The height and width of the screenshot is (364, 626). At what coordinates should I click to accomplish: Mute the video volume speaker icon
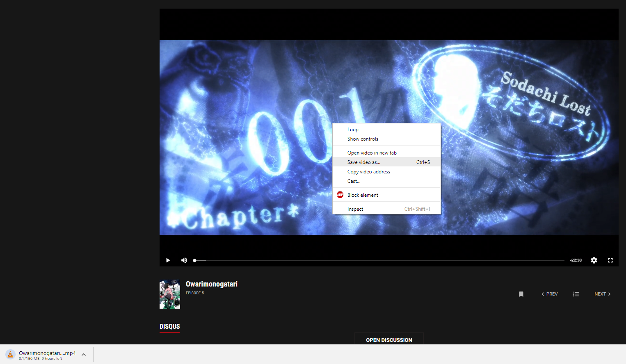pyautogui.click(x=184, y=260)
